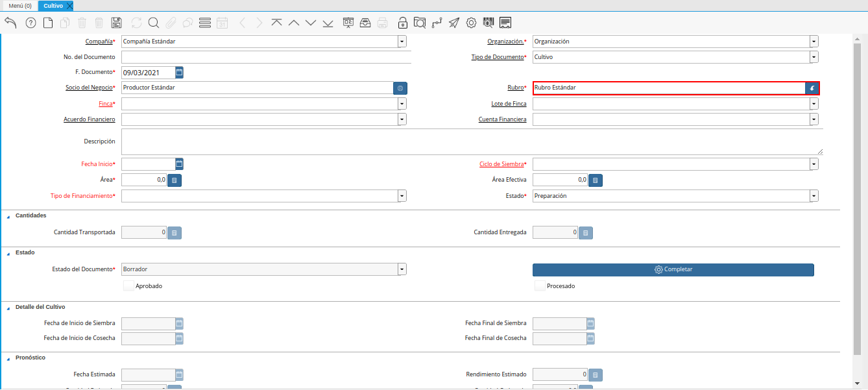Click the Socio del Negocio label link
868x390 pixels.
(89, 88)
